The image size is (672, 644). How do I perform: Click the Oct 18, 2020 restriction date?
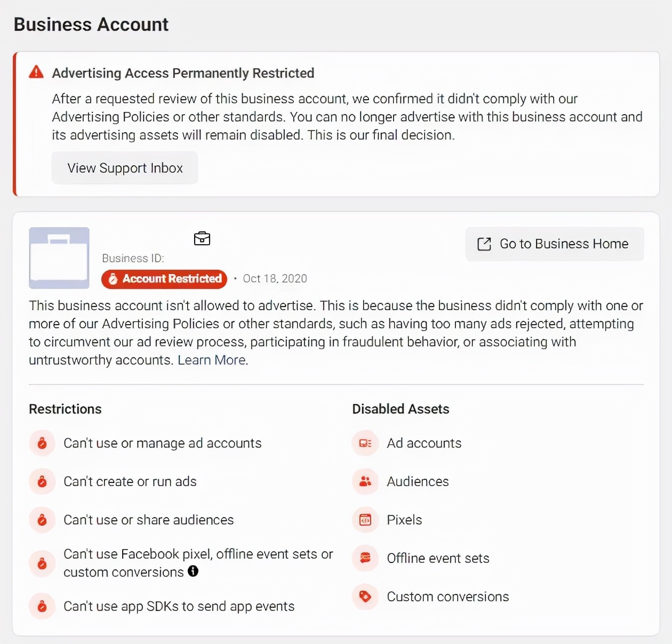point(275,279)
